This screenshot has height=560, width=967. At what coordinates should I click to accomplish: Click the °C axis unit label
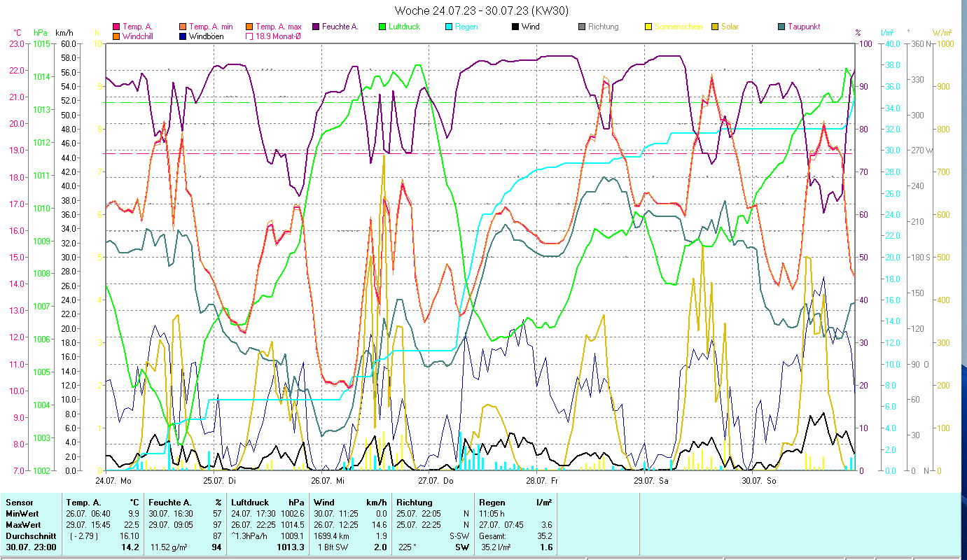(18, 33)
